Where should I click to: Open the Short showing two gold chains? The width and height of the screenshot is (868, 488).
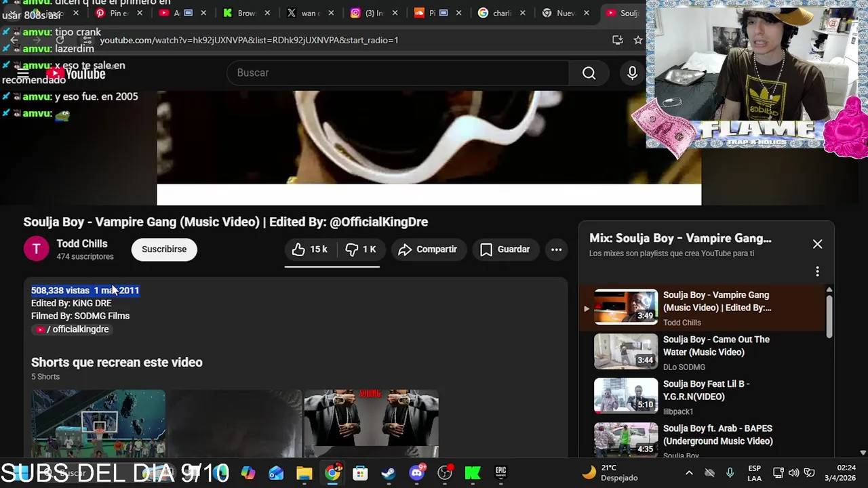tap(372, 424)
